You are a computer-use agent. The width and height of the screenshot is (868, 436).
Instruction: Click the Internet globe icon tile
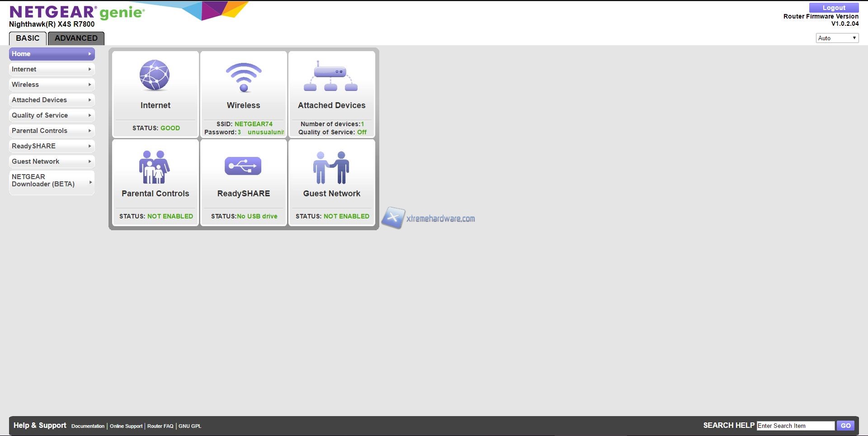coord(155,76)
